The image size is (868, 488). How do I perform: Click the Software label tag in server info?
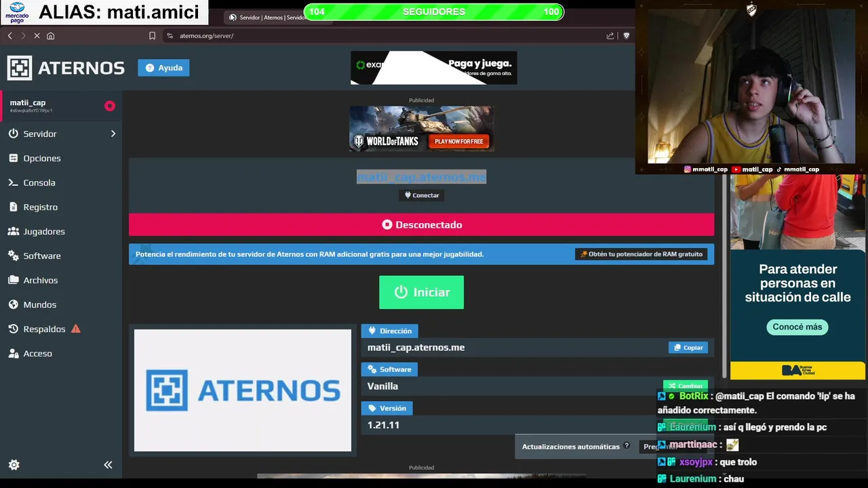click(391, 369)
